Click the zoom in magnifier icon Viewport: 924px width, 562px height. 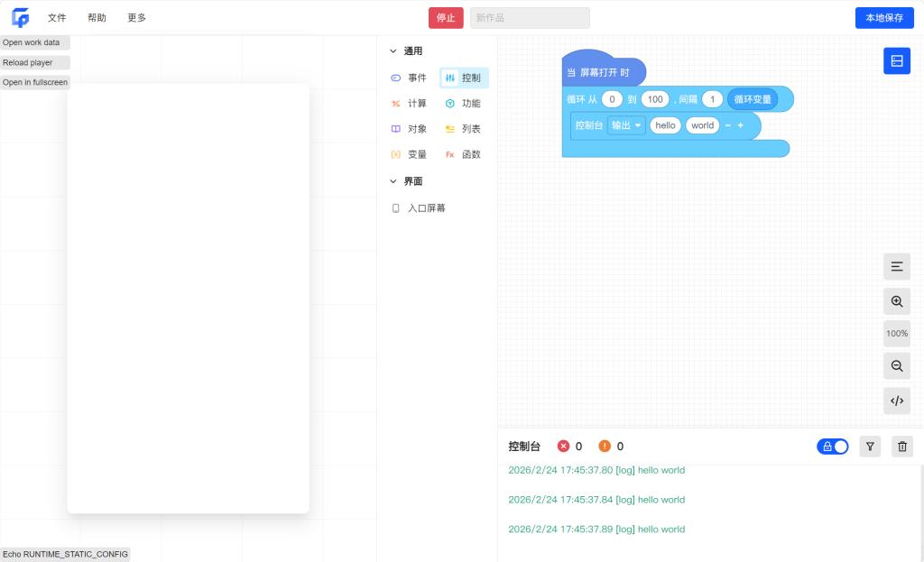(897, 301)
